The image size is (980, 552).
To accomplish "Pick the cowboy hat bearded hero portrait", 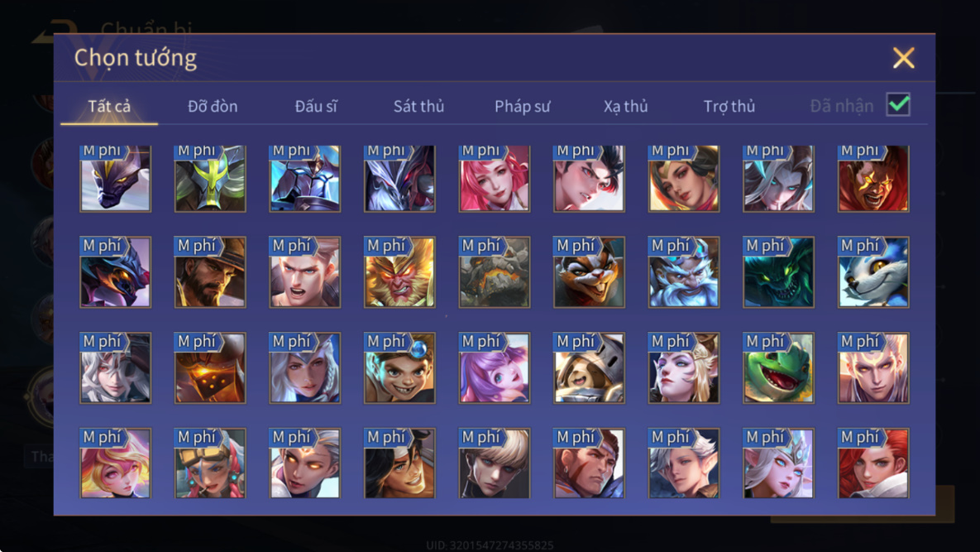I will pyautogui.click(x=210, y=272).
